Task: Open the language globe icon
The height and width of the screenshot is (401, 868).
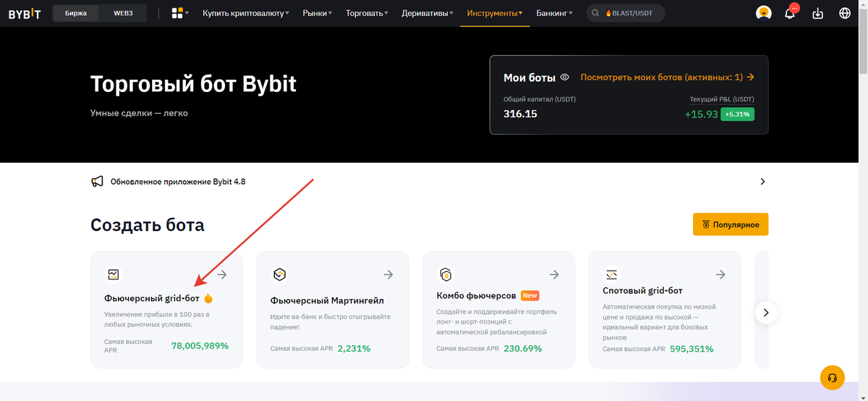Action: pyautogui.click(x=845, y=13)
